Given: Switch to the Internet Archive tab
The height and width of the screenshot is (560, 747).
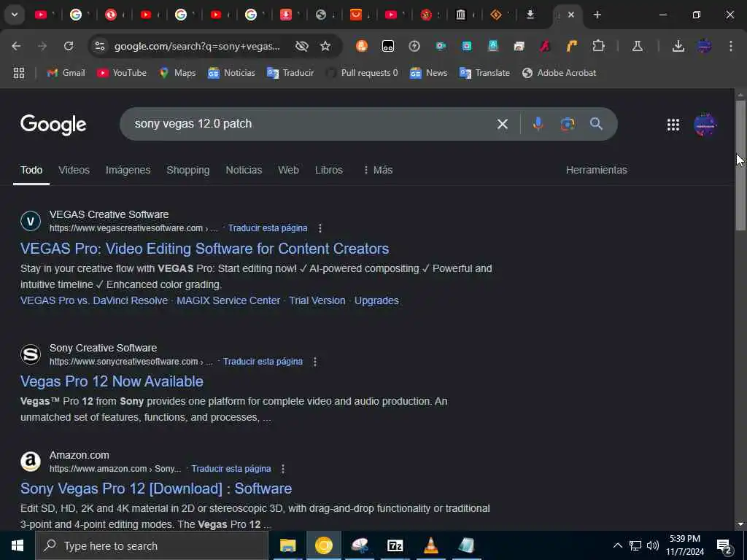Looking at the screenshot, I should (461, 15).
